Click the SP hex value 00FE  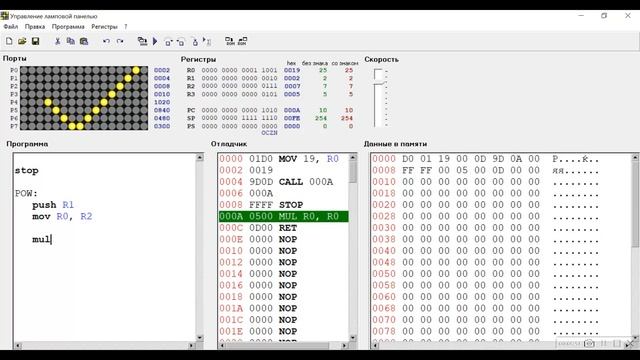click(x=292, y=118)
